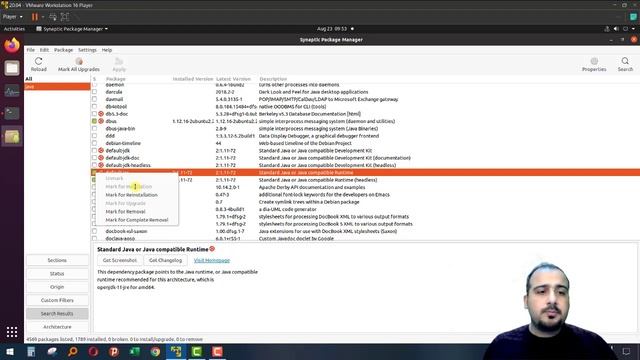The width and height of the screenshot is (640, 360).
Task: Click red Camtasia recorder taskbar icon
Action: click(217, 351)
